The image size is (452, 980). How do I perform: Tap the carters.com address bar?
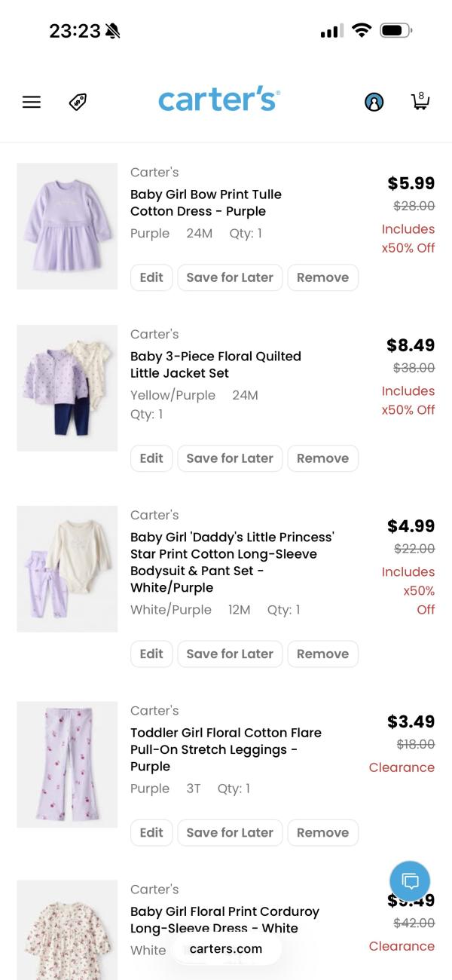(226, 949)
